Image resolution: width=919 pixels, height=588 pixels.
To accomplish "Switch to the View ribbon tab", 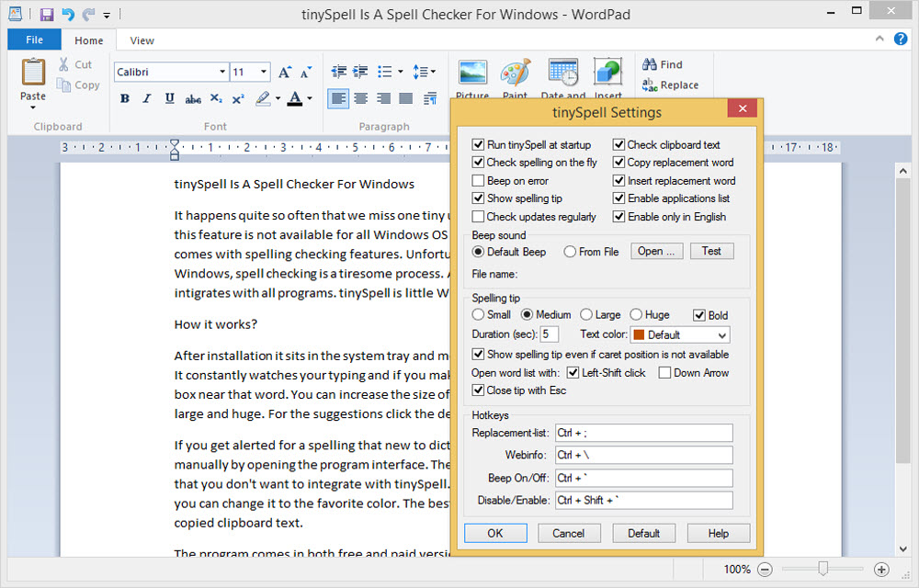I will point(142,40).
